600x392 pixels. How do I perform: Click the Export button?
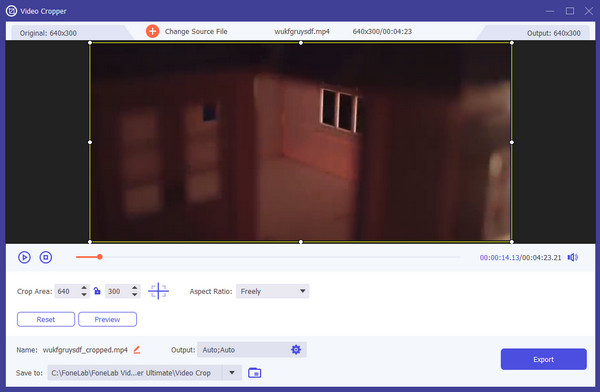point(543,359)
